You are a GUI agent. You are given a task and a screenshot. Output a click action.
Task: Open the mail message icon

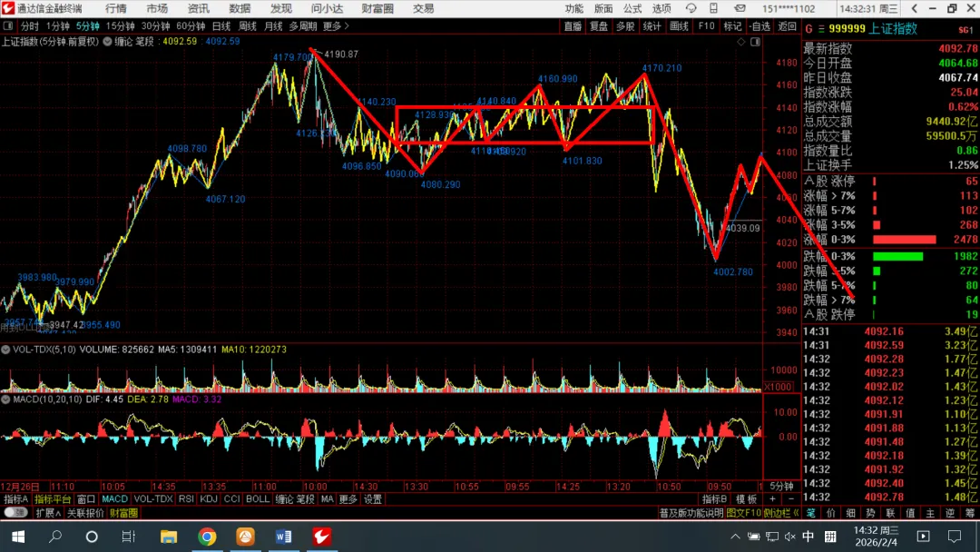(x=740, y=8)
